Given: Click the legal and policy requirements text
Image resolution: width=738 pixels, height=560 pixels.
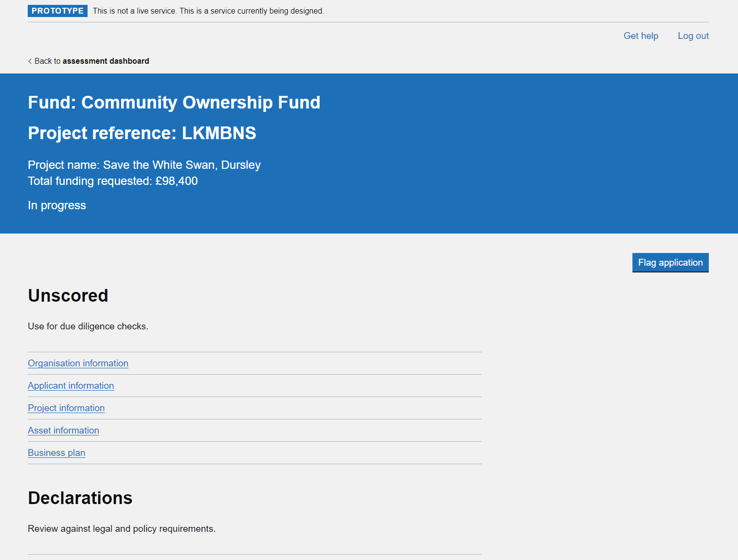Looking at the screenshot, I should (122, 529).
